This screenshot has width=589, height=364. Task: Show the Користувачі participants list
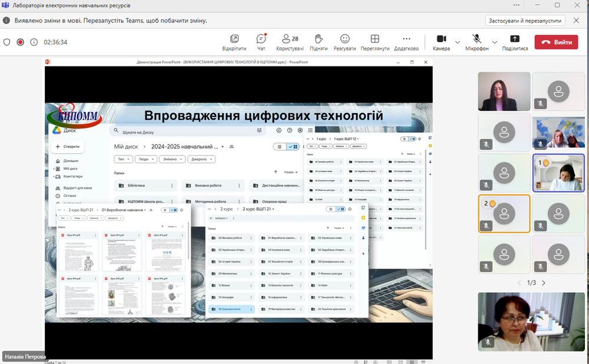[288, 42]
